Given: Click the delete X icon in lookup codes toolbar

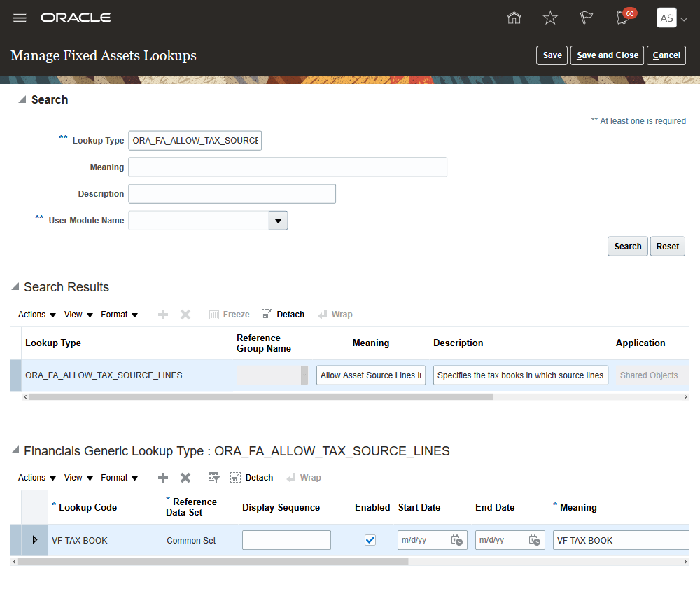Looking at the screenshot, I should pyautogui.click(x=185, y=478).
